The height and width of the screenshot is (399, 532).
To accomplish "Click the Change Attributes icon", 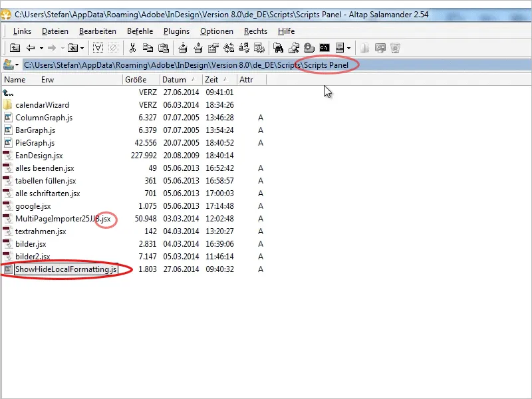I will (259, 48).
